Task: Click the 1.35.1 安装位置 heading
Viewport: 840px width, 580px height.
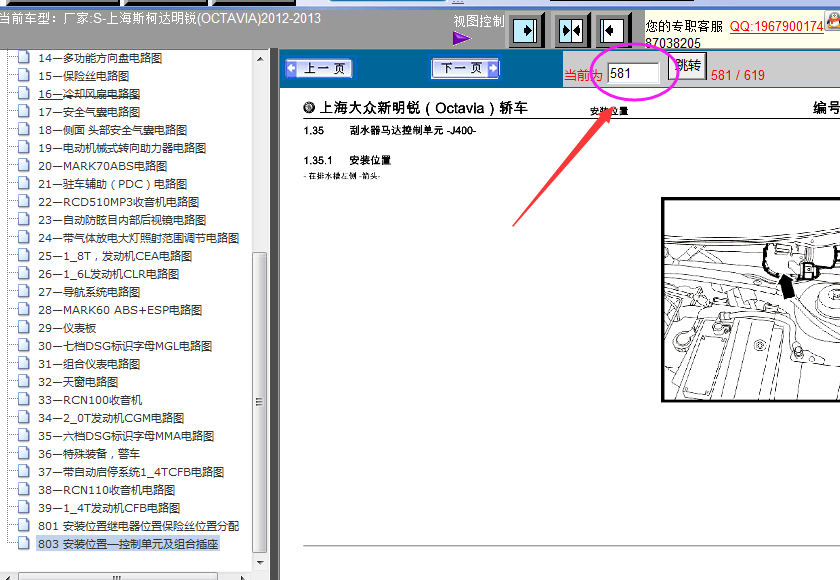Action: click(347, 160)
